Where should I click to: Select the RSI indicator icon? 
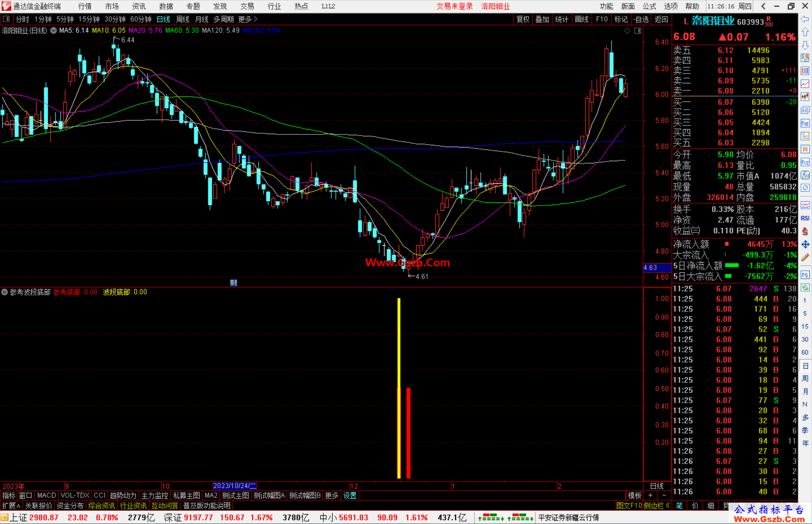click(x=805, y=218)
